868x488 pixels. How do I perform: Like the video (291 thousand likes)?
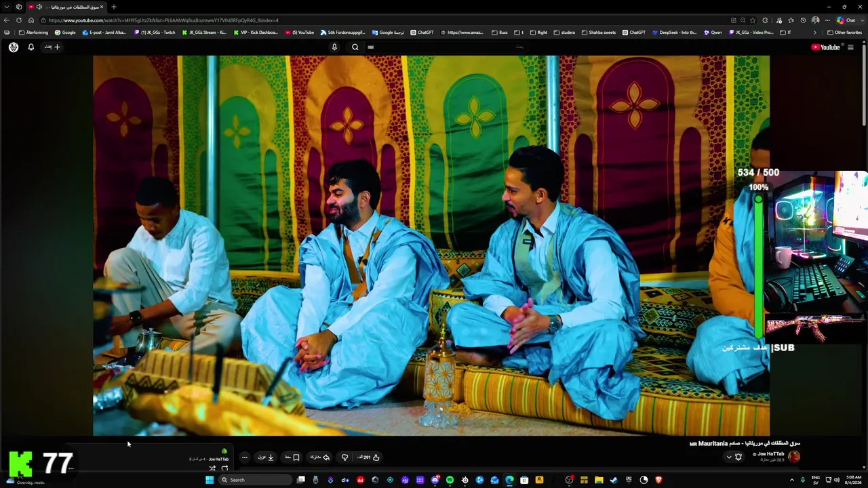click(x=368, y=457)
